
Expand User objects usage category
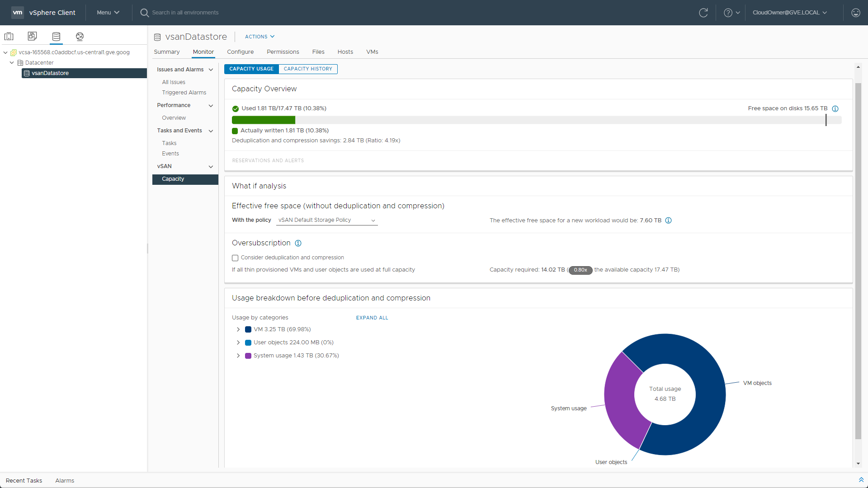coord(238,343)
